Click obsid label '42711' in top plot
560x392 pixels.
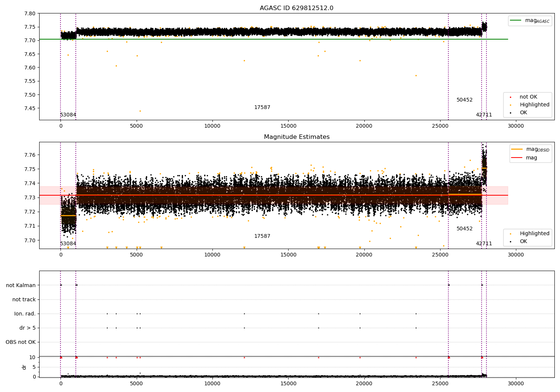pyautogui.click(x=484, y=115)
